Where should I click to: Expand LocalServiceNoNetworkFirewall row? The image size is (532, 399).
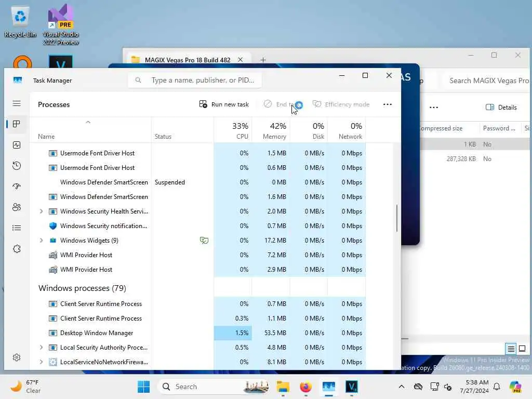pyautogui.click(x=42, y=362)
